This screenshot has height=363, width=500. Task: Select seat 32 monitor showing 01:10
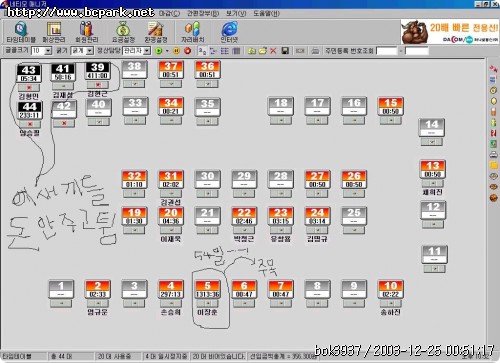(x=134, y=179)
